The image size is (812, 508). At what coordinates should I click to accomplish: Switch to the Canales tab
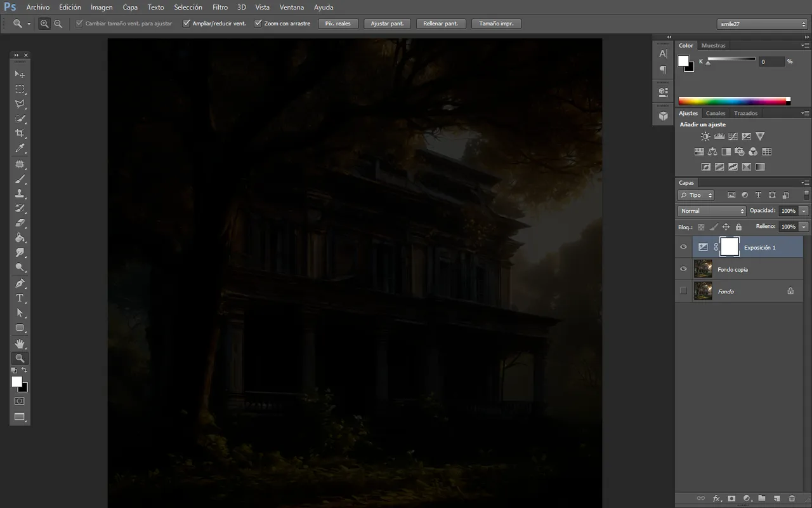(716, 113)
